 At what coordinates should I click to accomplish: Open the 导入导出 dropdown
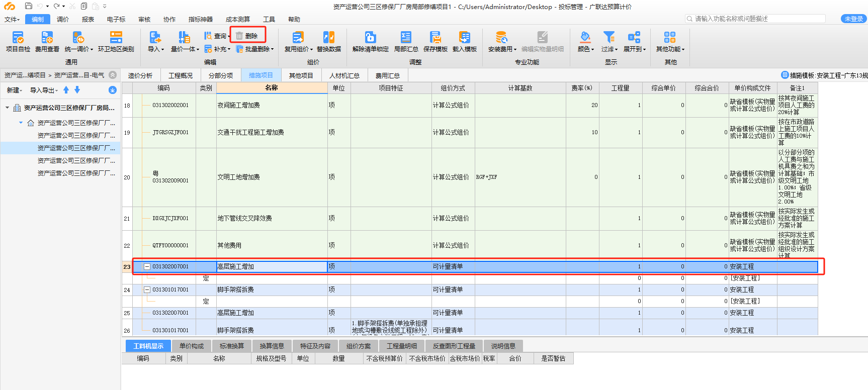[44, 90]
